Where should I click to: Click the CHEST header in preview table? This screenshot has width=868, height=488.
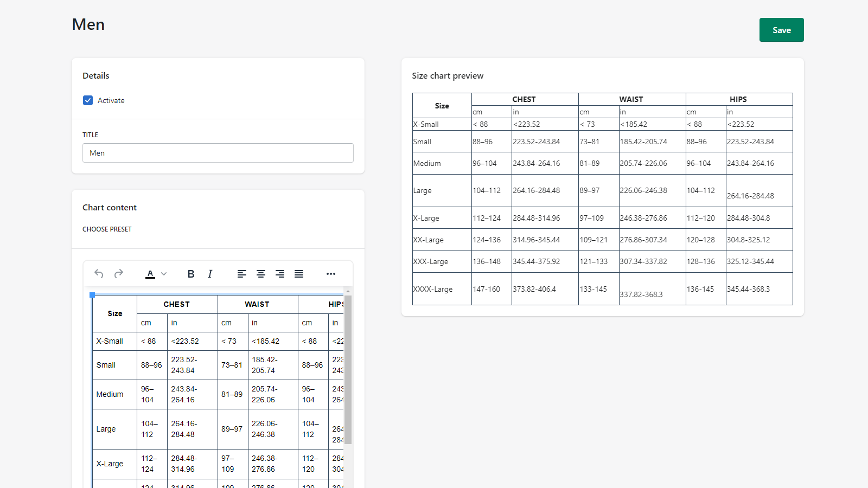(524, 99)
